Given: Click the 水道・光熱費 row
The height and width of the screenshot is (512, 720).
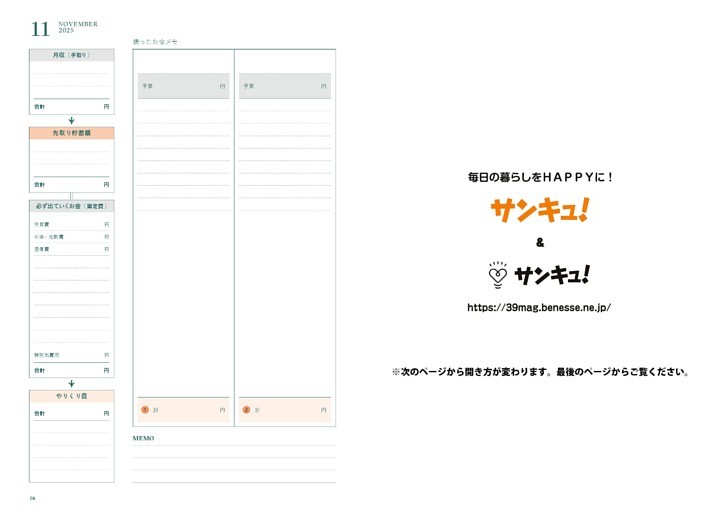Looking at the screenshot, I should coord(72,237).
